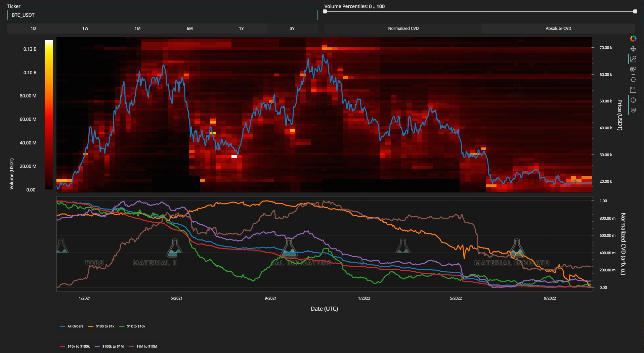The height and width of the screenshot is (353, 644).
Task: Toggle the Hover tooltip tool
Action: (x=633, y=110)
